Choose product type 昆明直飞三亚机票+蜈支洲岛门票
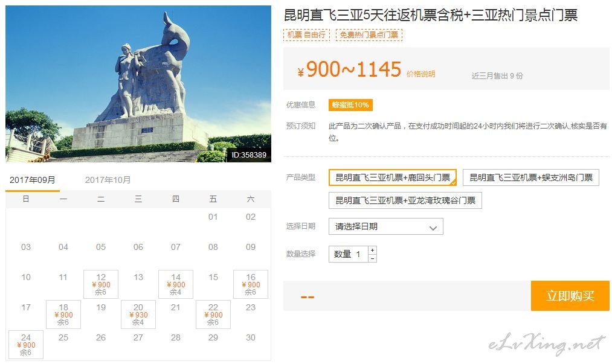 pos(531,177)
